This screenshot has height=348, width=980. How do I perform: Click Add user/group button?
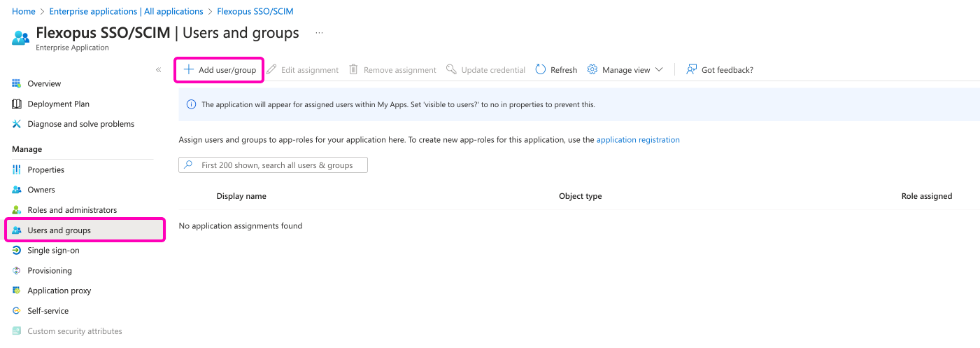[220, 70]
